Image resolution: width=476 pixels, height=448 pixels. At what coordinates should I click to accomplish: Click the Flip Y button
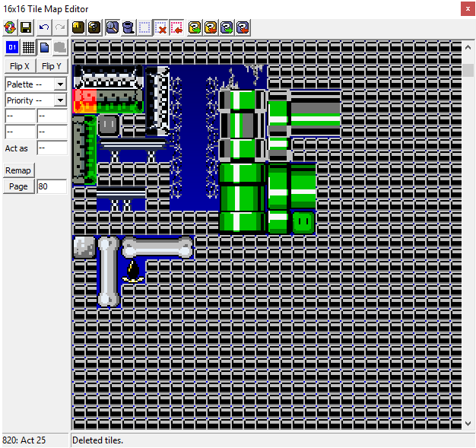tap(52, 66)
